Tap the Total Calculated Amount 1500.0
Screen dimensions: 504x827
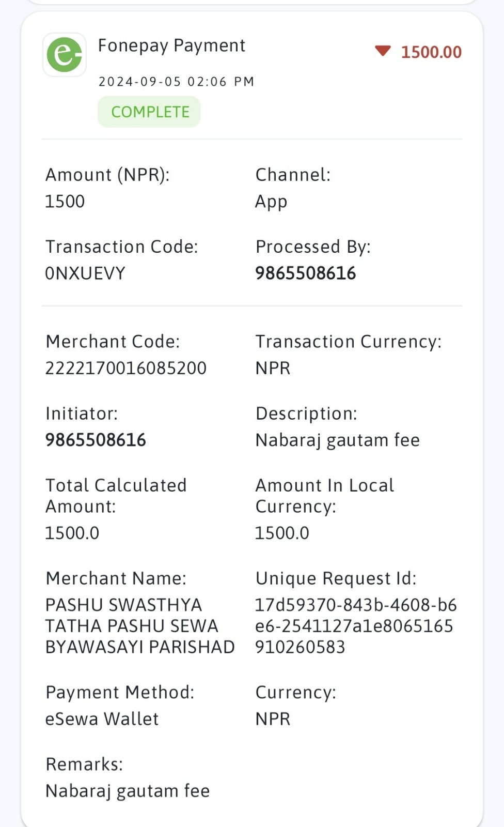pos(72,533)
